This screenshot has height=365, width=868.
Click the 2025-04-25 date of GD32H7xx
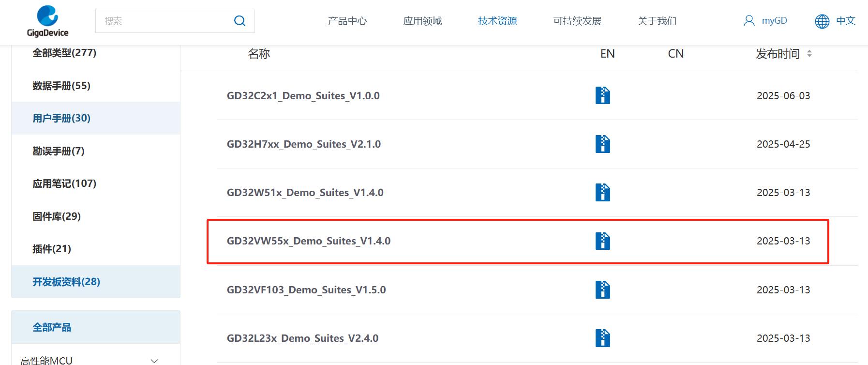(783, 144)
